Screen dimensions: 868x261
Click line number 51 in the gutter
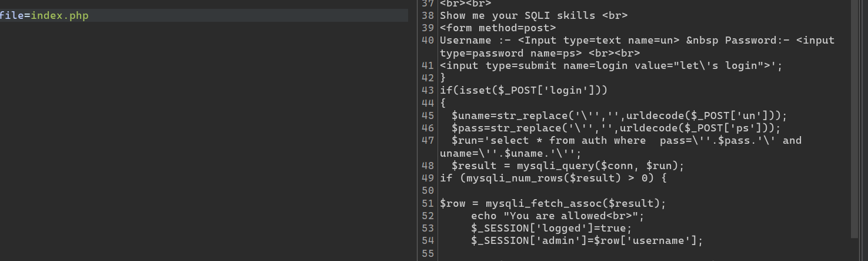coord(428,203)
